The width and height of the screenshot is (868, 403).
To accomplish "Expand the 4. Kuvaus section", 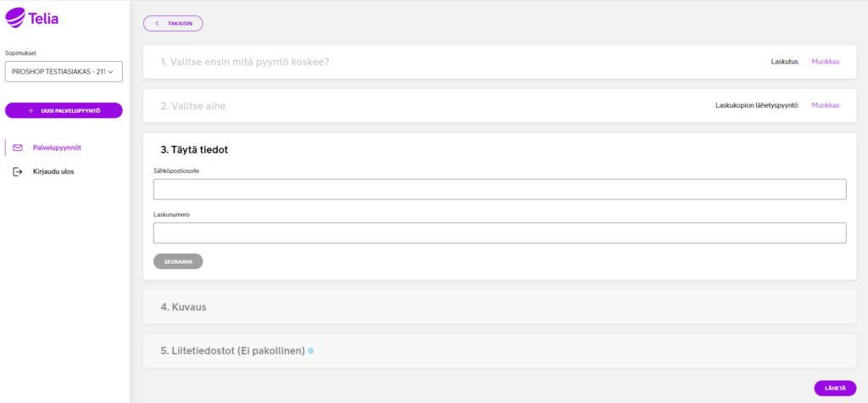I will (499, 306).
